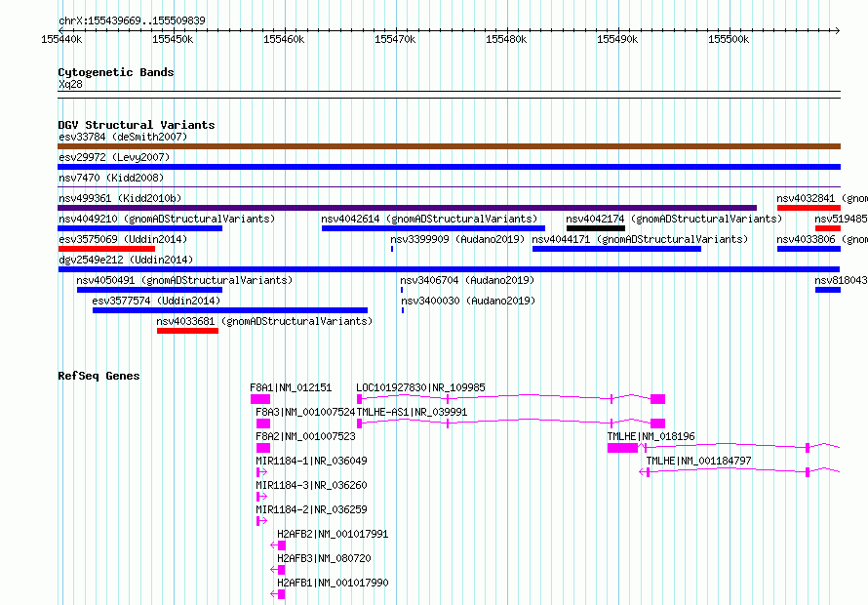Click the blue nsv4049210 gnomAD variant bar
The width and height of the screenshot is (868, 605).
coord(140,228)
